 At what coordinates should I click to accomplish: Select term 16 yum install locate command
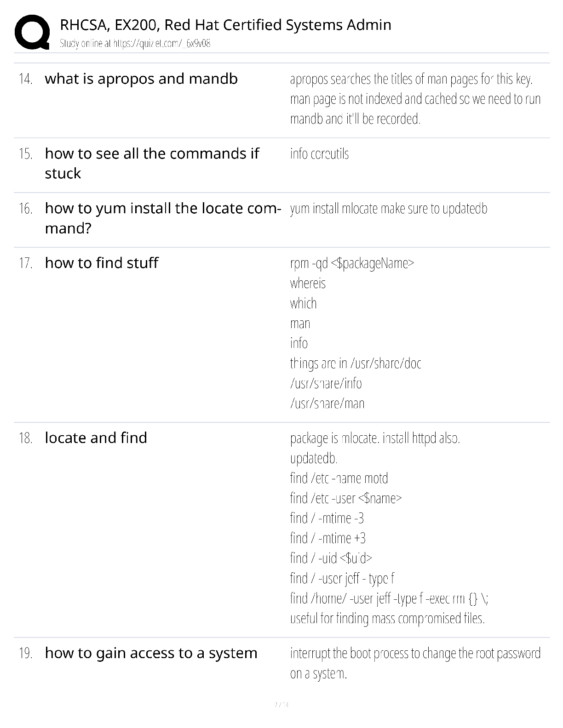click(163, 218)
